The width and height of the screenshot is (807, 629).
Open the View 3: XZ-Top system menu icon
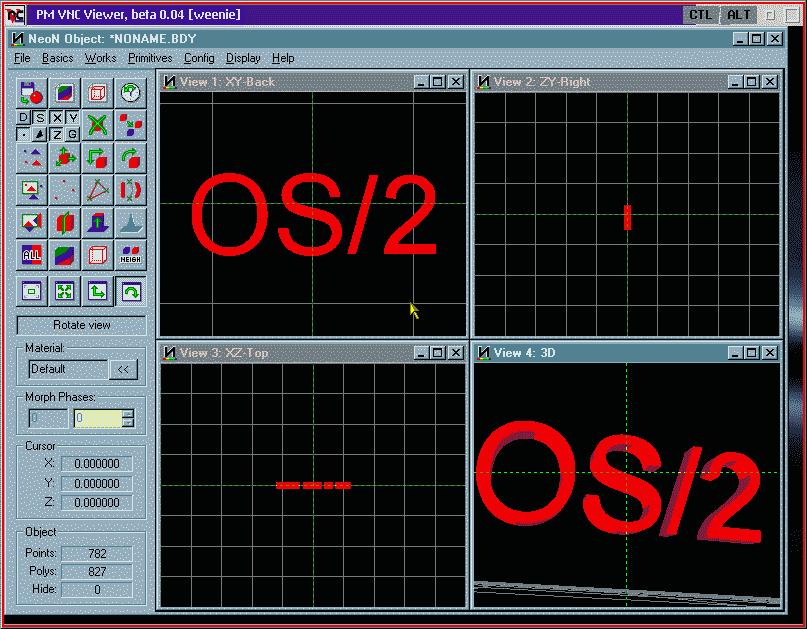pos(169,353)
